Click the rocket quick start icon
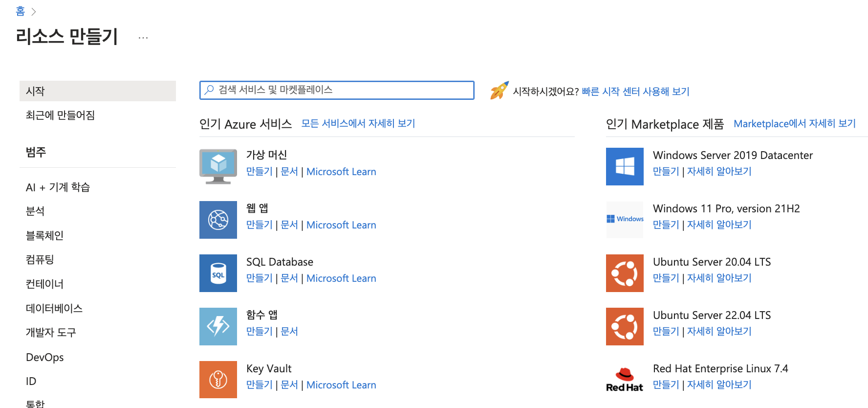868x408 pixels. (x=499, y=91)
